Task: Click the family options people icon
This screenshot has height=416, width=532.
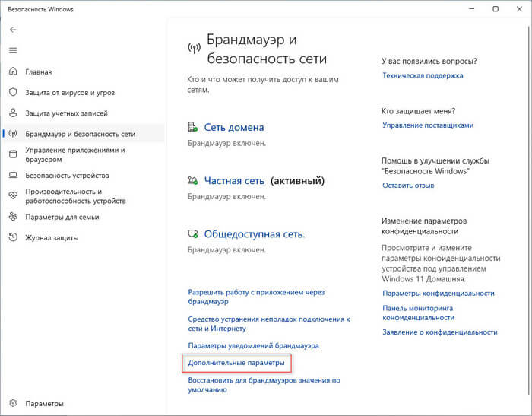Action: click(x=13, y=217)
